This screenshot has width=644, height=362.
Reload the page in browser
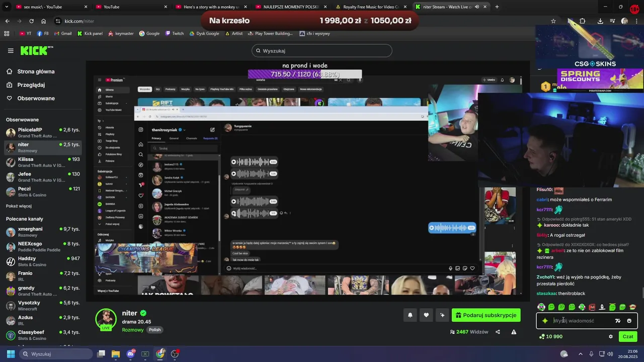(x=31, y=21)
